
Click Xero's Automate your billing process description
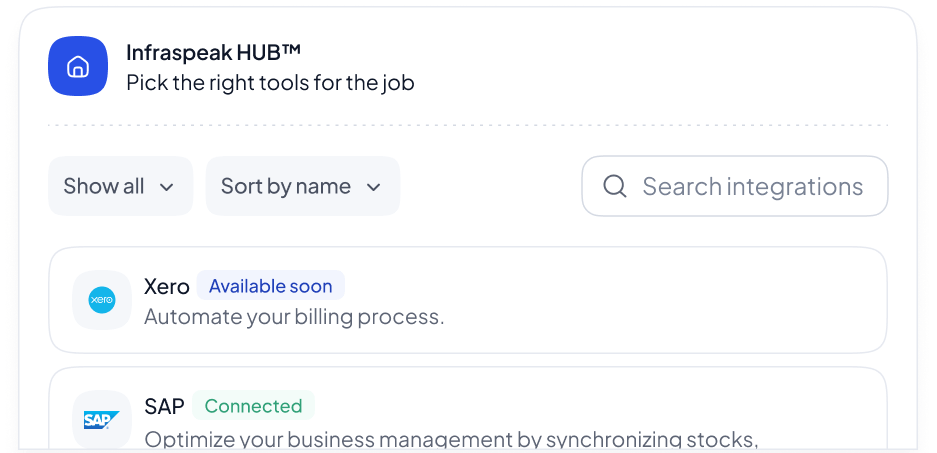294,317
